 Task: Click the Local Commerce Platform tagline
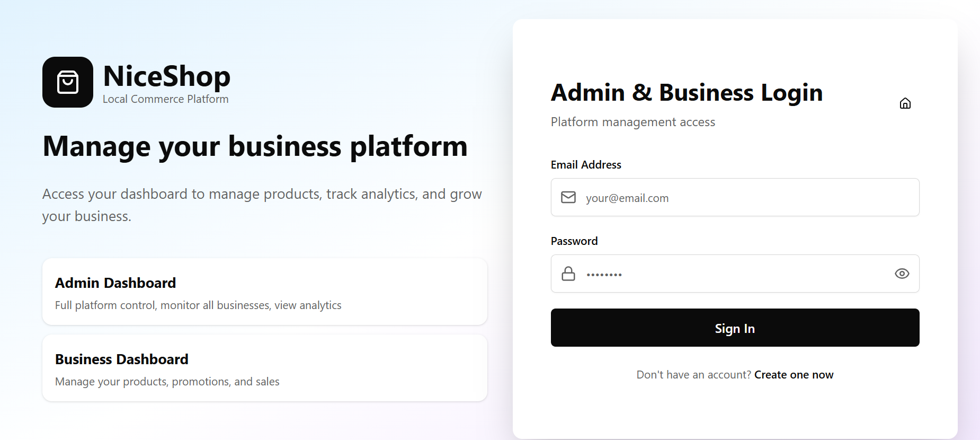pos(165,99)
